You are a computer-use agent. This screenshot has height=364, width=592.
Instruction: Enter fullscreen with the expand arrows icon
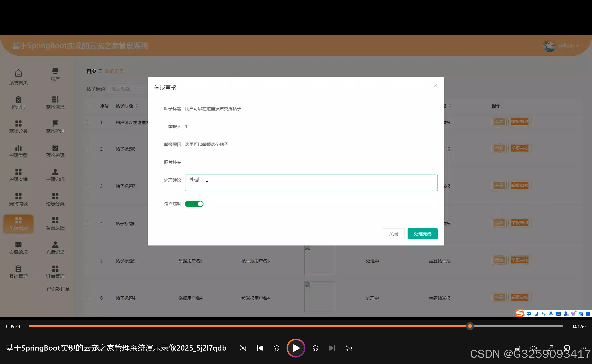click(x=550, y=348)
